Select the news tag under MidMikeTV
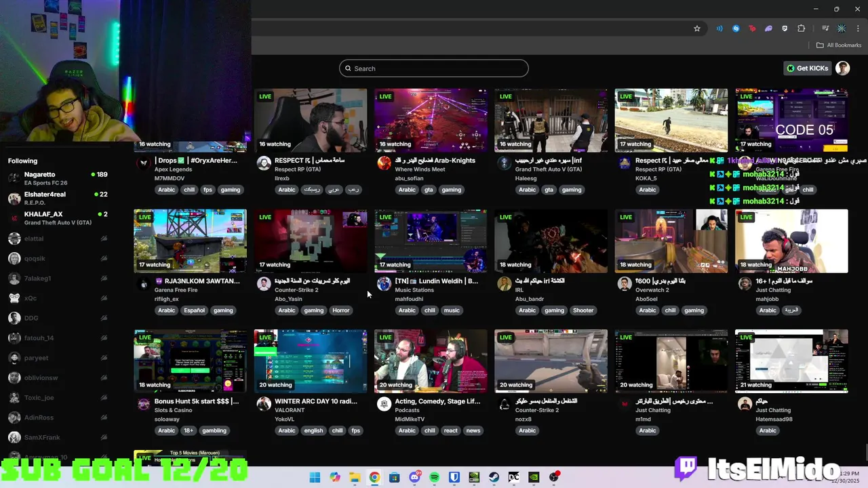 tap(473, 430)
